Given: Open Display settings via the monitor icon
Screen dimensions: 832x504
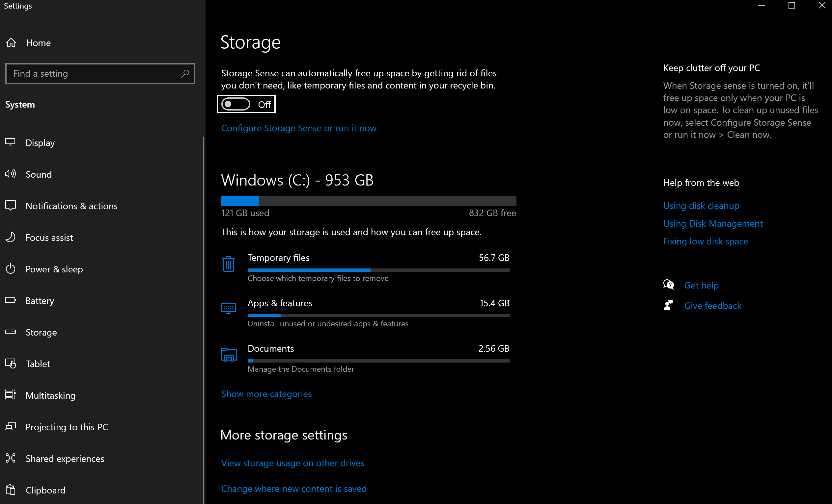Looking at the screenshot, I should 11,142.
